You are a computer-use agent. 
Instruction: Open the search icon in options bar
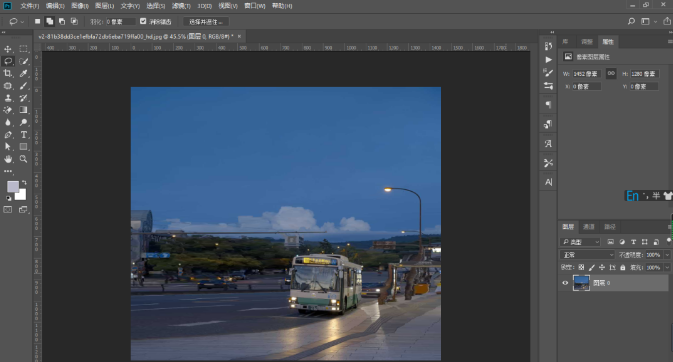[631, 21]
